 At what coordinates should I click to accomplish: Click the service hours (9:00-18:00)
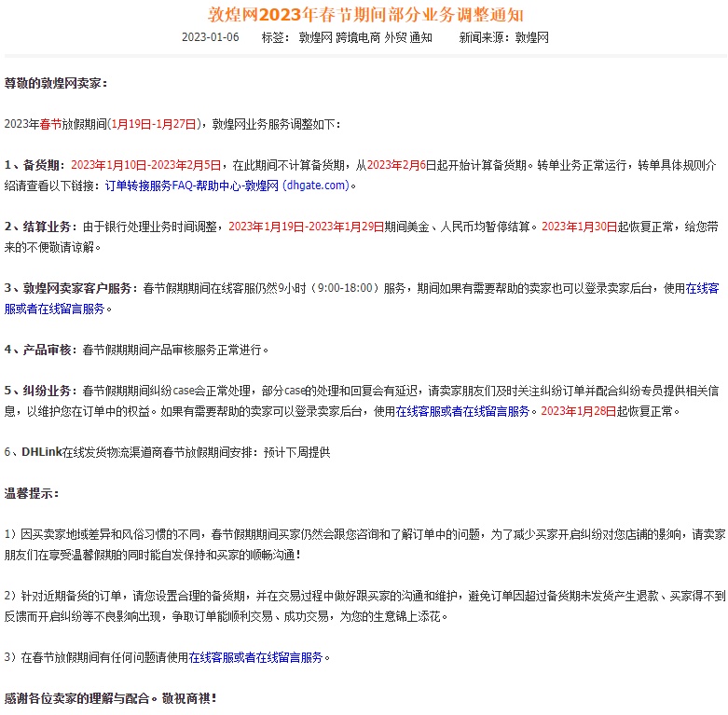345,288
